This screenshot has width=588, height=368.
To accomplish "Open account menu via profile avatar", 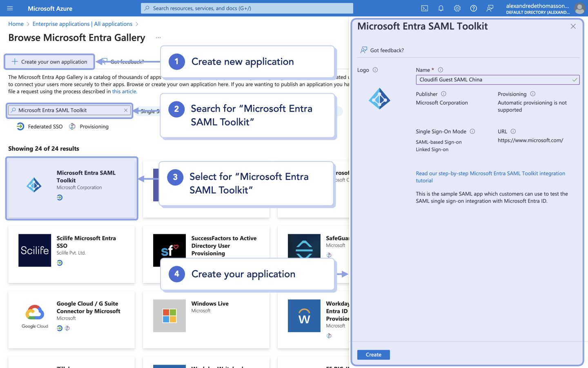I will point(580,8).
